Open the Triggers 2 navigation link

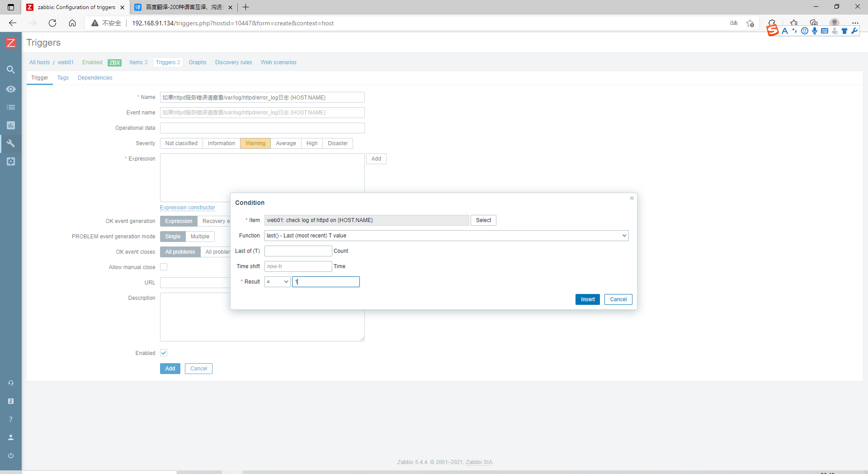click(168, 62)
